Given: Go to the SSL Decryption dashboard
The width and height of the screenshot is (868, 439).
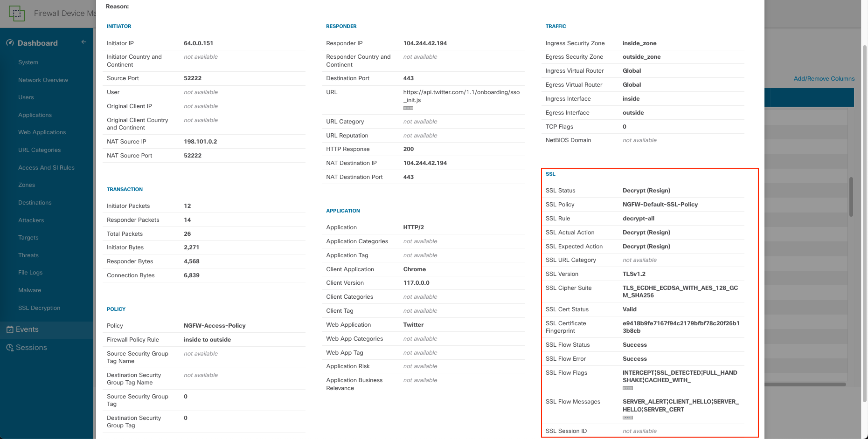Looking at the screenshot, I should point(39,308).
